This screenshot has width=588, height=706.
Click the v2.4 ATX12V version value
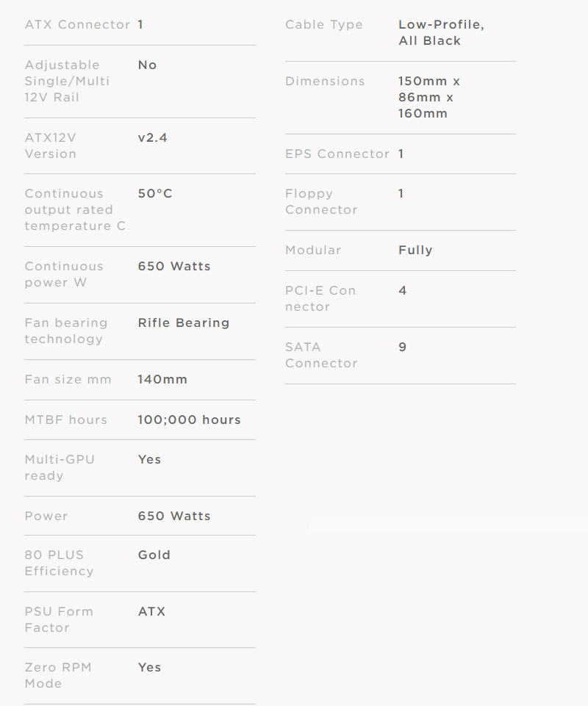tap(153, 137)
